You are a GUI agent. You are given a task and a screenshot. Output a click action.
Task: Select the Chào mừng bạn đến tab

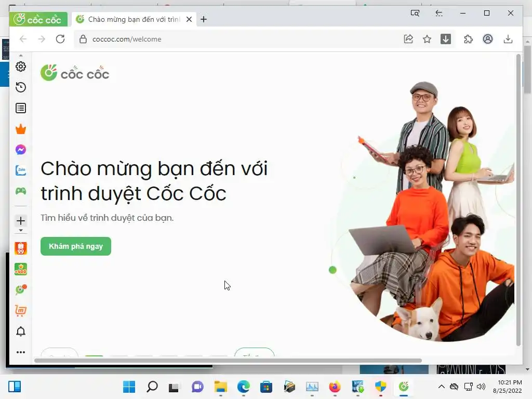click(x=134, y=19)
